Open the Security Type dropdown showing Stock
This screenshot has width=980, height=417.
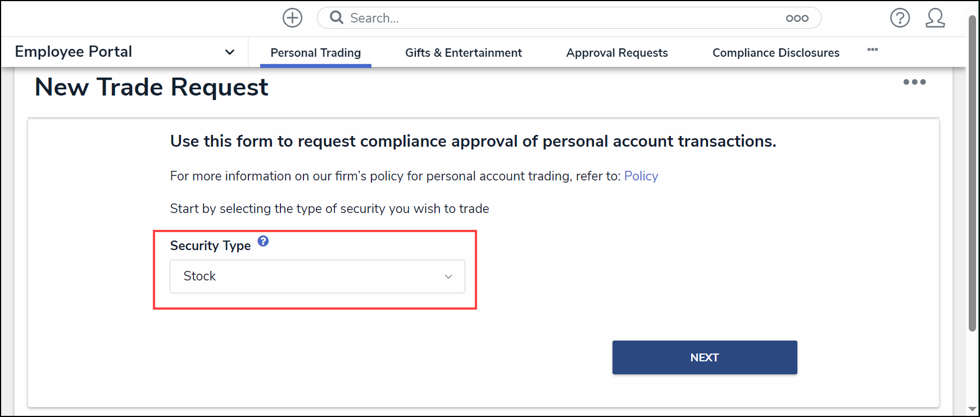point(317,277)
